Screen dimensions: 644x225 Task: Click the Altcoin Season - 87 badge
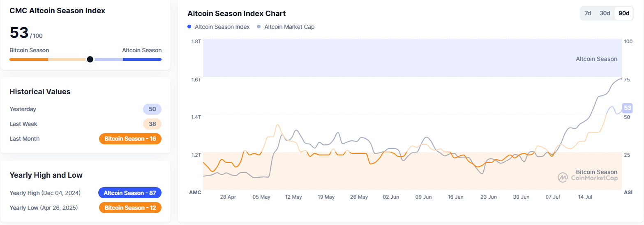tap(129, 193)
